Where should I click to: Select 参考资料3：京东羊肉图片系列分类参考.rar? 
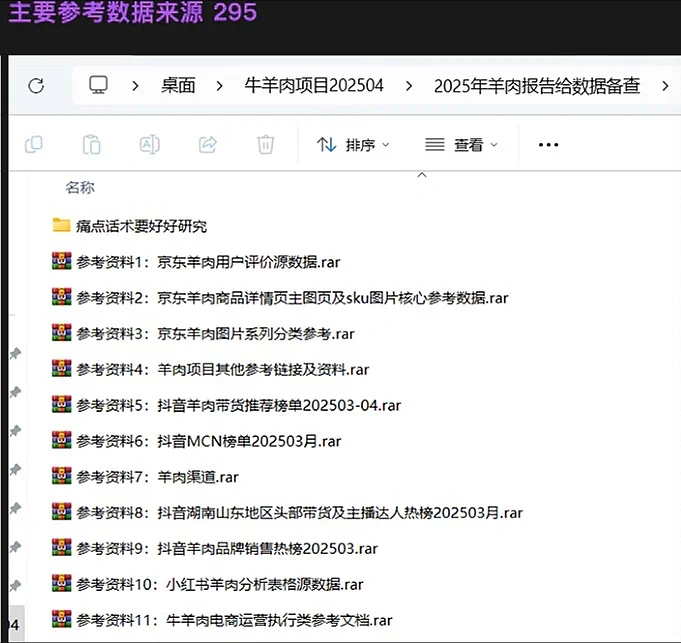(215, 334)
